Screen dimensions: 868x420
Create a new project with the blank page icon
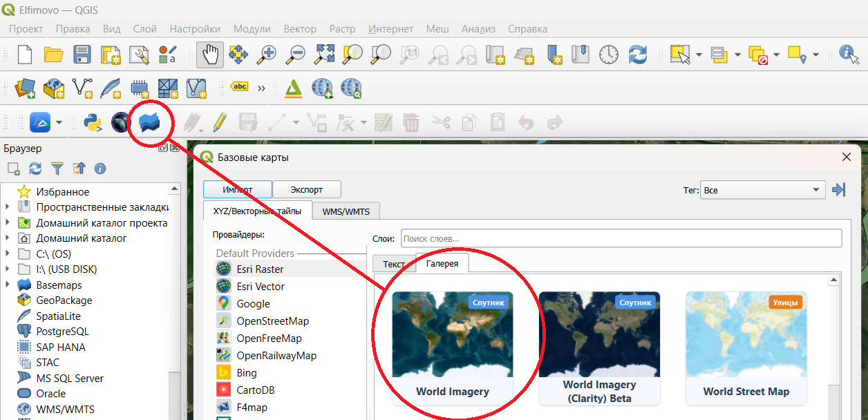point(25,55)
